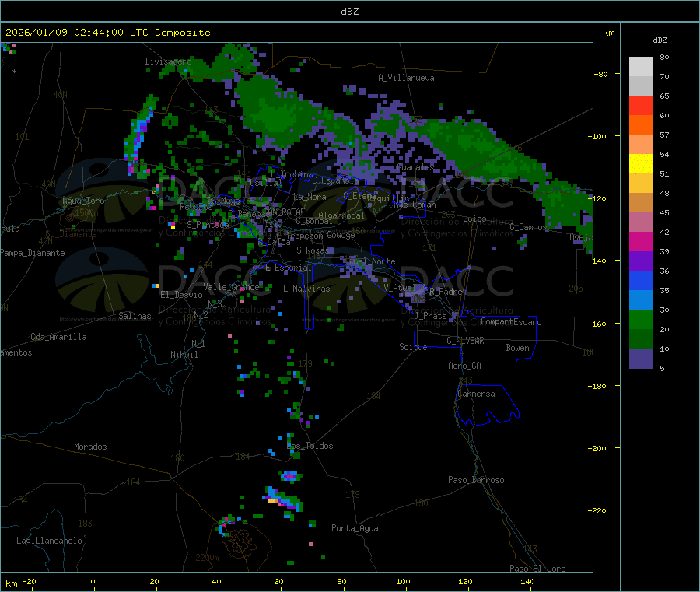Viewport: 700px width, 592px height.
Task: Click the V_Atuel place label
Action: tap(400, 288)
